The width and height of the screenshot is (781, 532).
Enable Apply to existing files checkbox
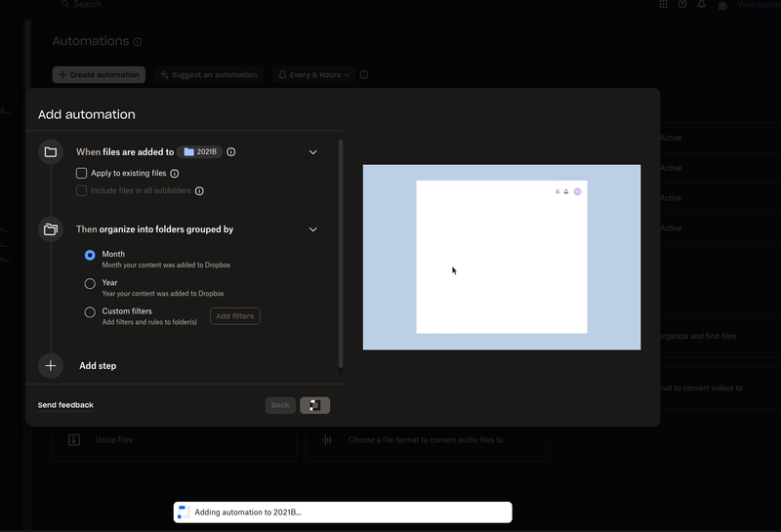pos(81,173)
